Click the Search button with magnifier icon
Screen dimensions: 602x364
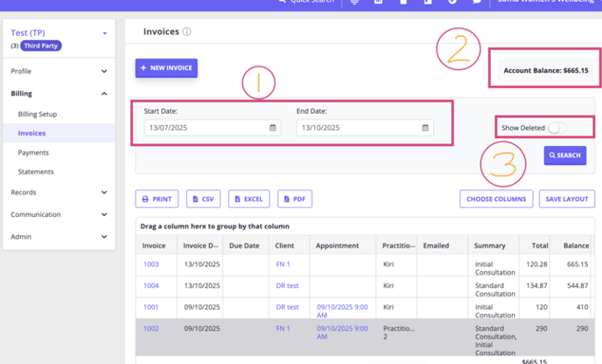[x=564, y=156]
